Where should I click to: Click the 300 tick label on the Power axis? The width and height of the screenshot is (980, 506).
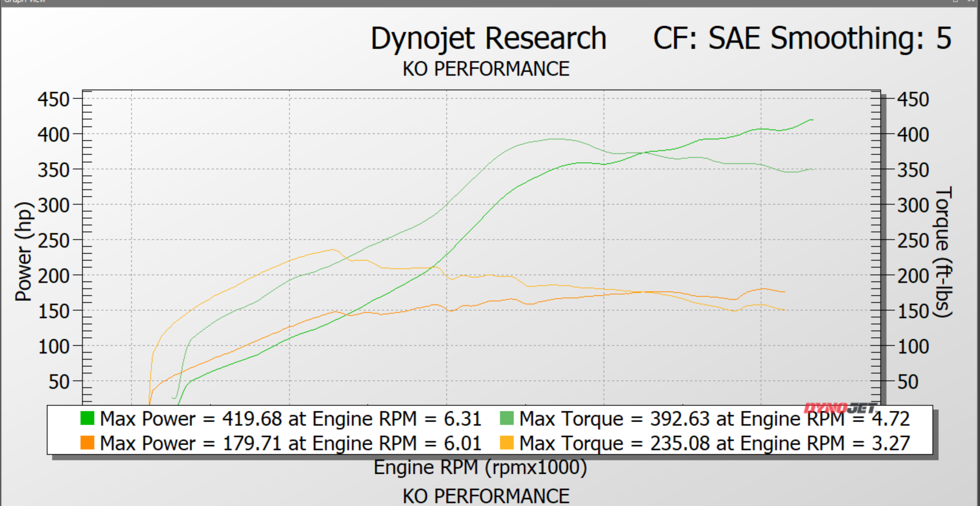click(54, 205)
